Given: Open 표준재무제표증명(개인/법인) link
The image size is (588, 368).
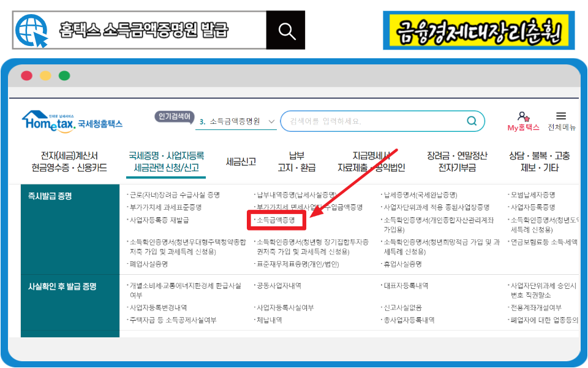Looking at the screenshot, I should click(298, 264).
